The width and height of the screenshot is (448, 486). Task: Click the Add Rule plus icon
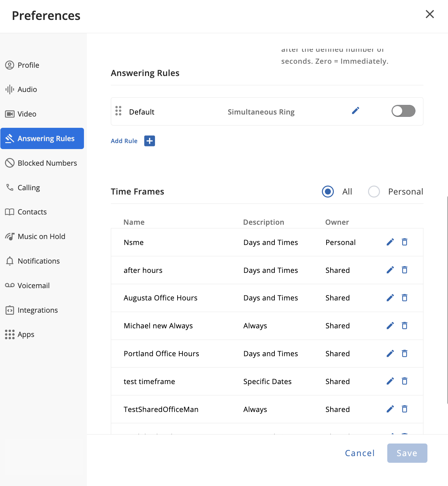tap(149, 141)
